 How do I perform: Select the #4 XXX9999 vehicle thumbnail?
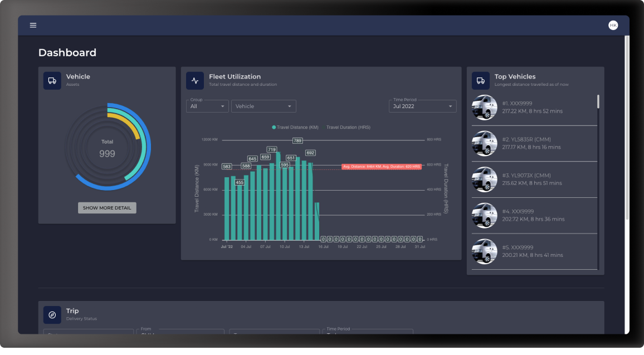(484, 215)
